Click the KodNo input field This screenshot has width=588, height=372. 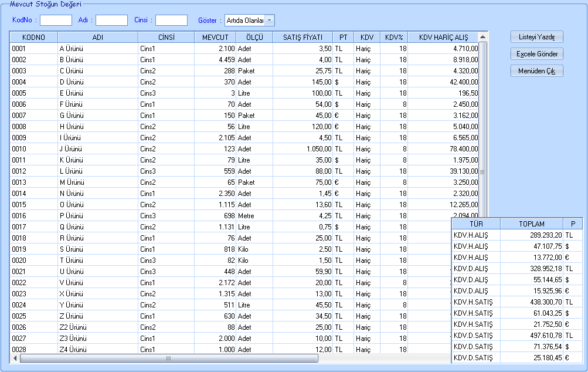(x=56, y=21)
